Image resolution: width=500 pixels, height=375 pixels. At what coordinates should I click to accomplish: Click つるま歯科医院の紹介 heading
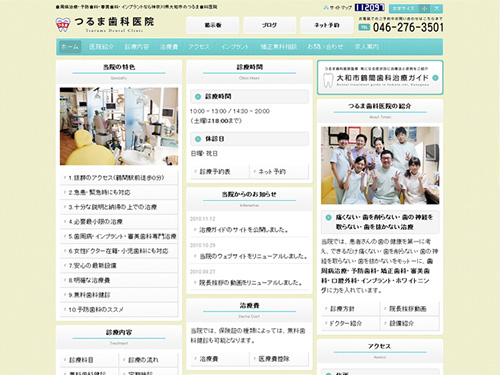tap(380, 106)
